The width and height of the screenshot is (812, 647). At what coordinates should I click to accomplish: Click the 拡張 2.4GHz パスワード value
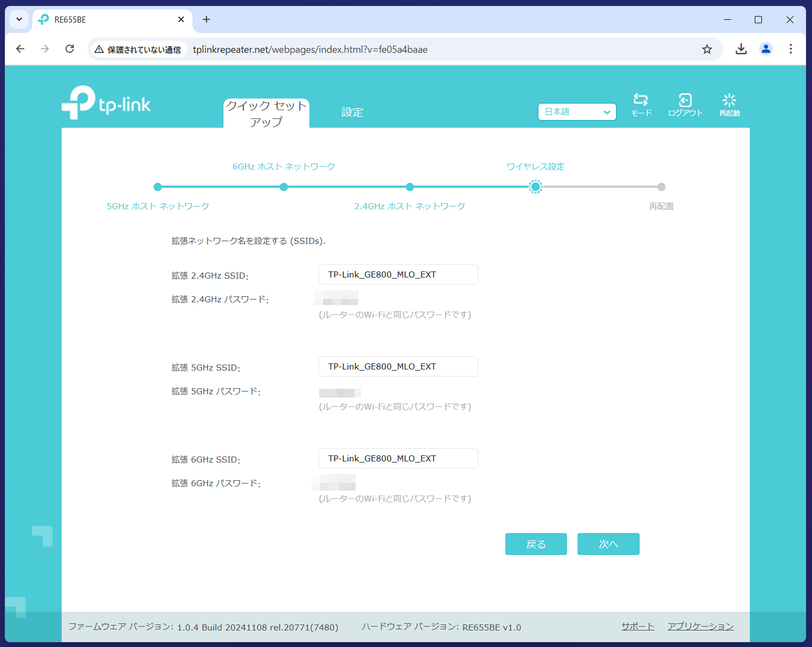[336, 298]
